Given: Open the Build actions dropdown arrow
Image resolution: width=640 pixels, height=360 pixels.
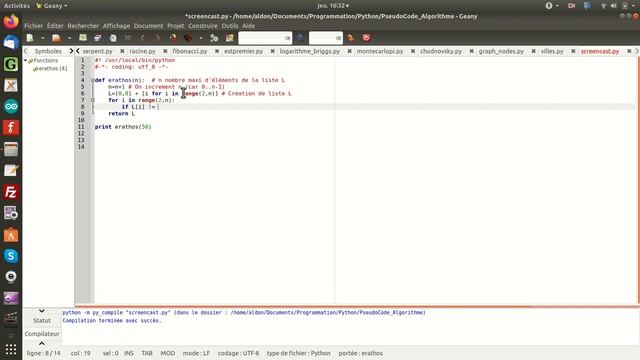Looking at the screenshot, I should click(201, 38).
